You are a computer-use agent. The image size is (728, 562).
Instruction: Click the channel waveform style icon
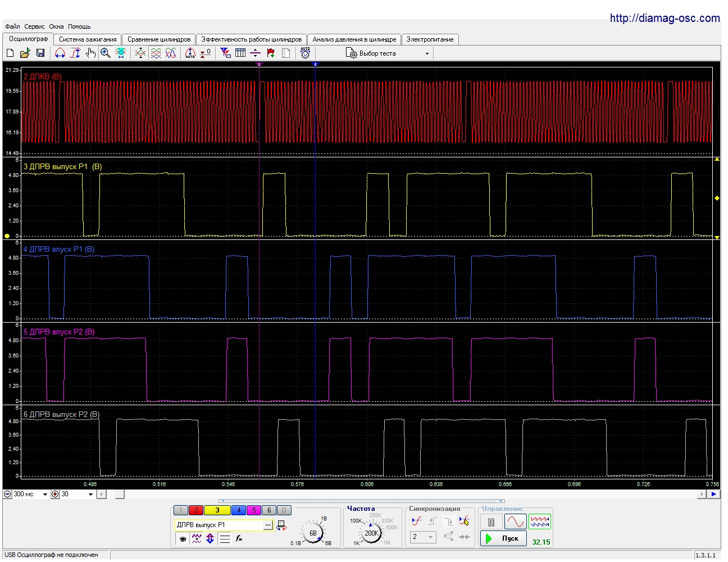point(196,538)
